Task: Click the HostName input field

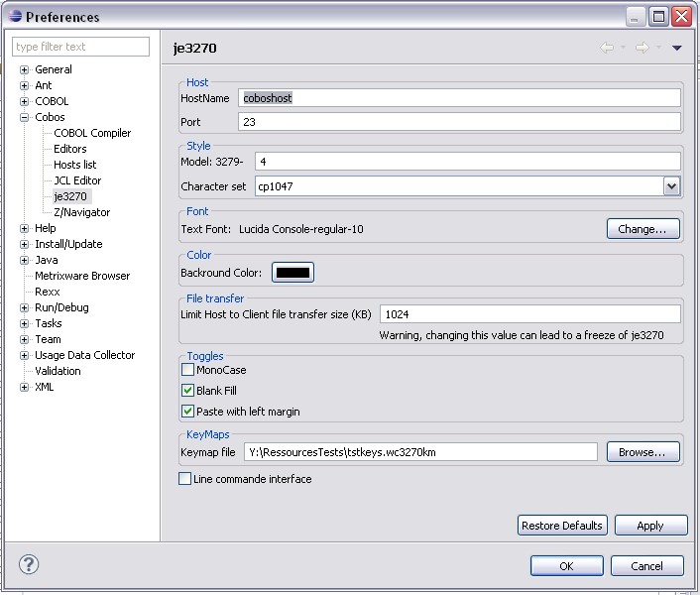Action: pos(459,98)
